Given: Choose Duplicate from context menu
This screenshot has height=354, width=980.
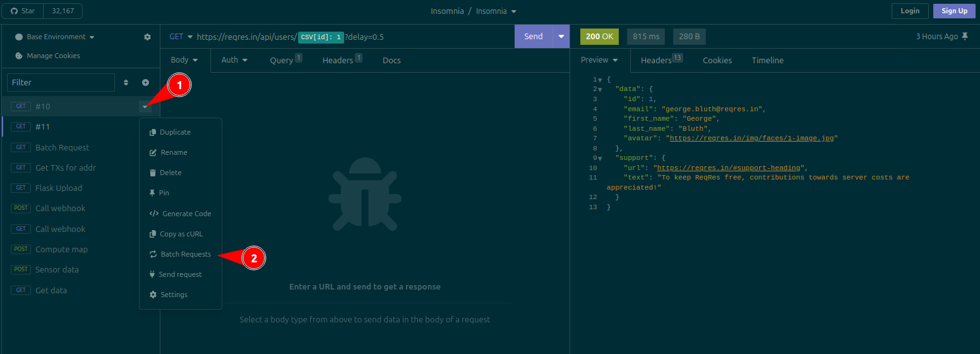Looking at the screenshot, I should click(181, 132).
